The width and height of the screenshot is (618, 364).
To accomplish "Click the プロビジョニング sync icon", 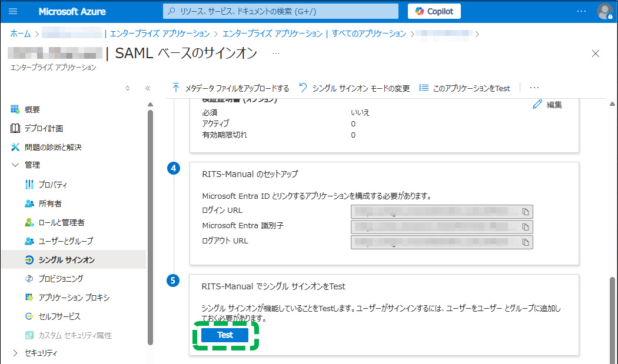I will point(29,279).
